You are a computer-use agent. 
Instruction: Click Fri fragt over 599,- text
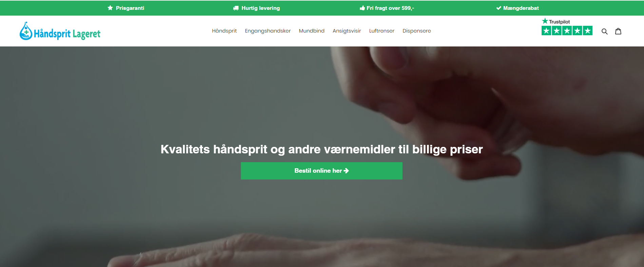[390, 8]
